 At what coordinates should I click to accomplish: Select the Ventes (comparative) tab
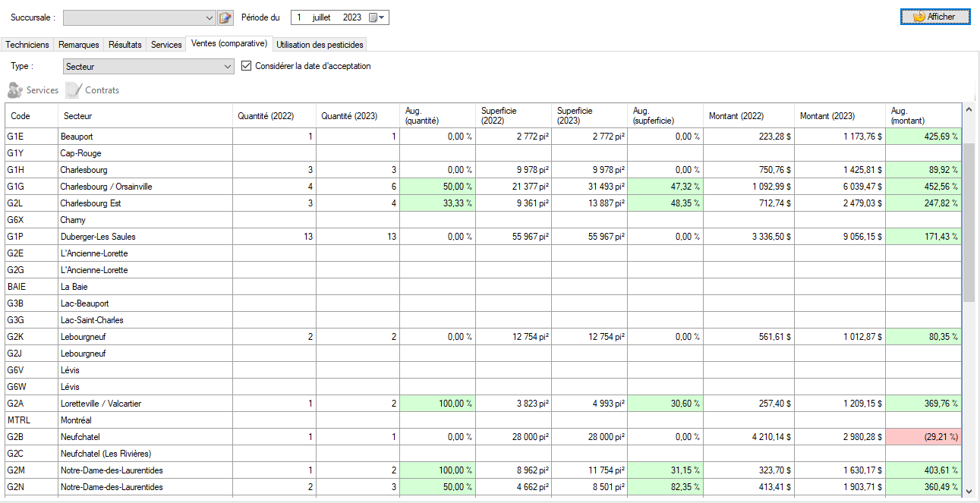coord(229,43)
